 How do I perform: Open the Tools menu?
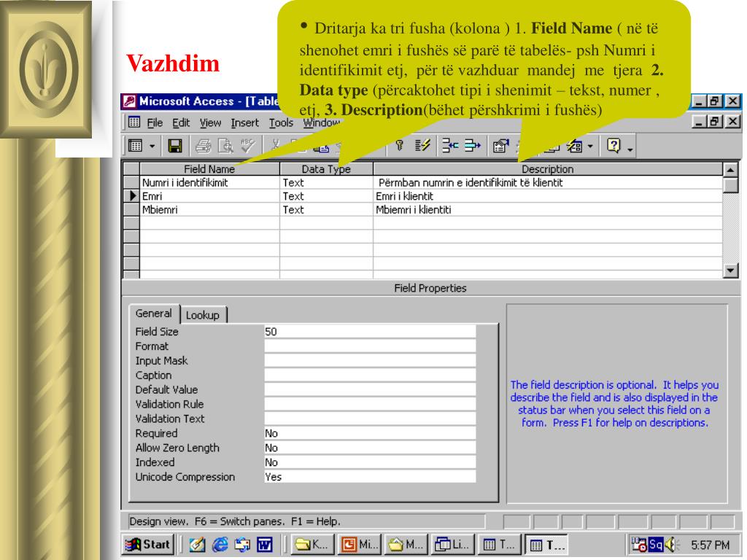(281, 122)
